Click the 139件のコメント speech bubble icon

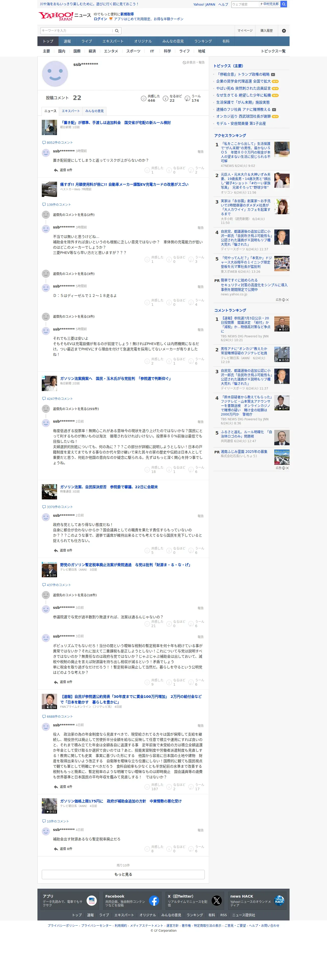pos(44,205)
